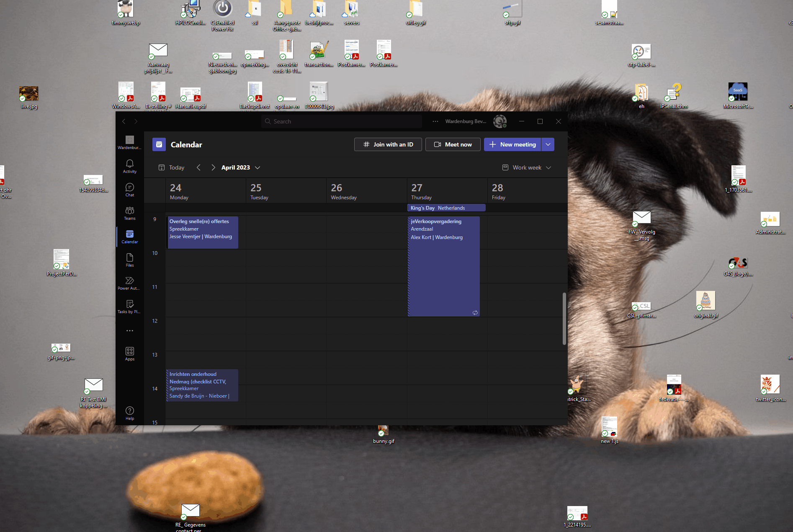The width and height of the screenshot is (793, 532).
Task: Click the Teams search box
Action: tap(342, 121)
